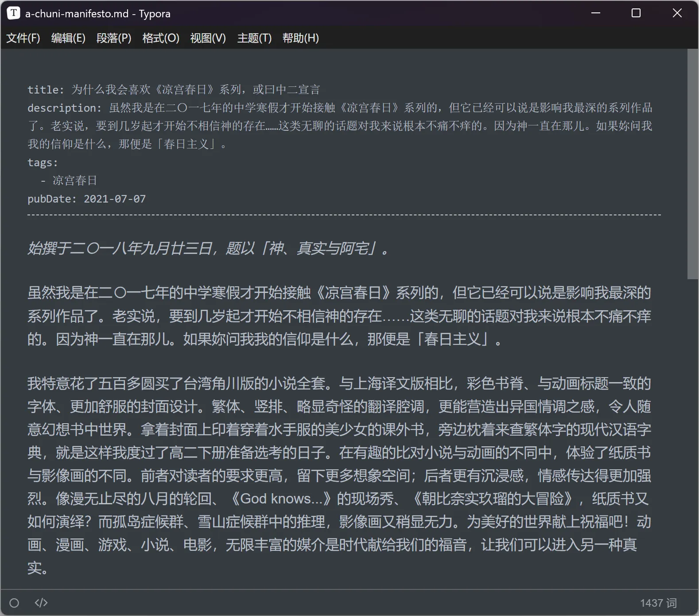Image resolution: width=699 pixels, height=616 pixels.
Task: Click the window title a-chuni-manifesto.md - Typora
Action: (x=98, y=13)
